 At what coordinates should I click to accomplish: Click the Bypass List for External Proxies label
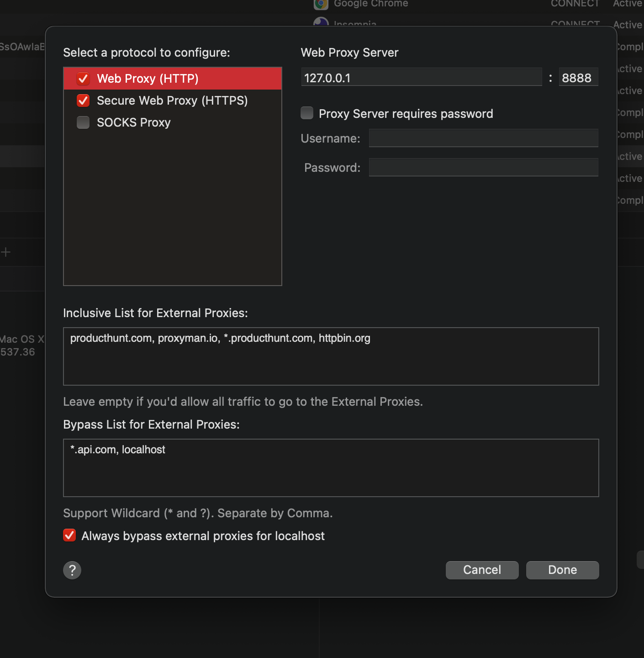tap(151, 425)
